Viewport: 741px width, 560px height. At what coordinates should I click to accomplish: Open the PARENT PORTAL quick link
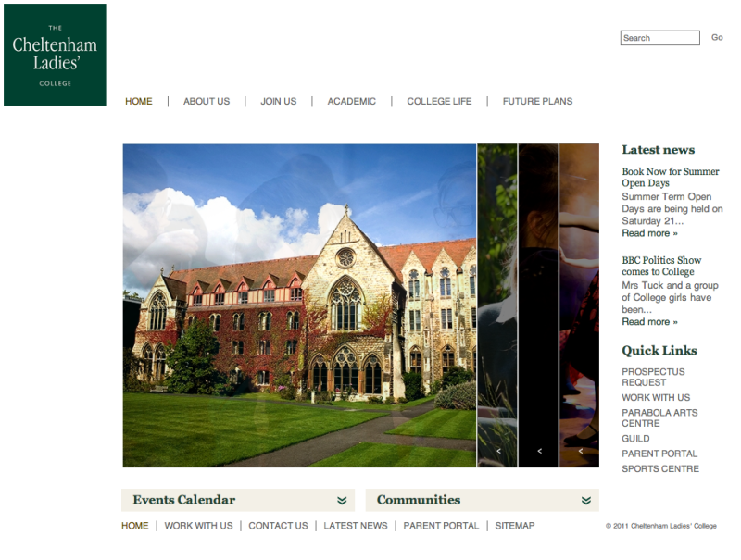tap(659, 454)
